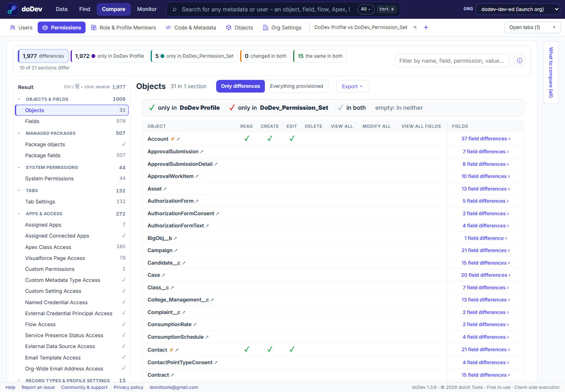
Task: Open Campaign object external link arrow
Action: coord(176,250)
